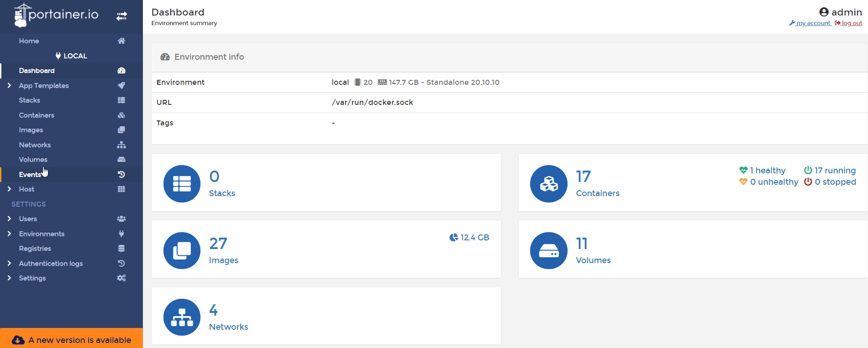
Task: Expand the Host submenu chevron
Action: click(9, 189)
